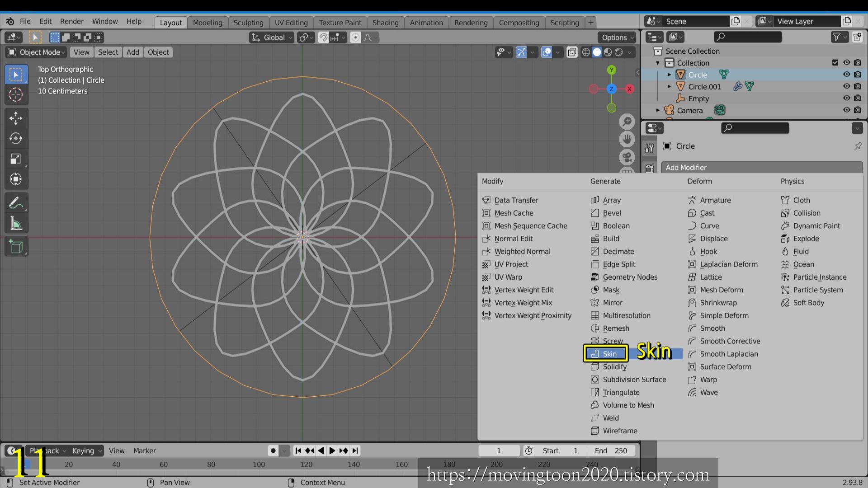Expand Circle.001 in the Outliner

669,86
